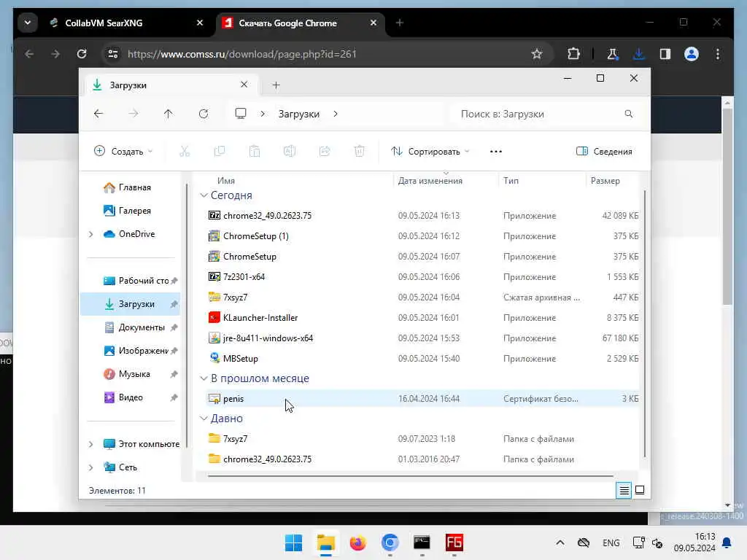Click the Copy icon in Explorer toolbar

(219, 152)
